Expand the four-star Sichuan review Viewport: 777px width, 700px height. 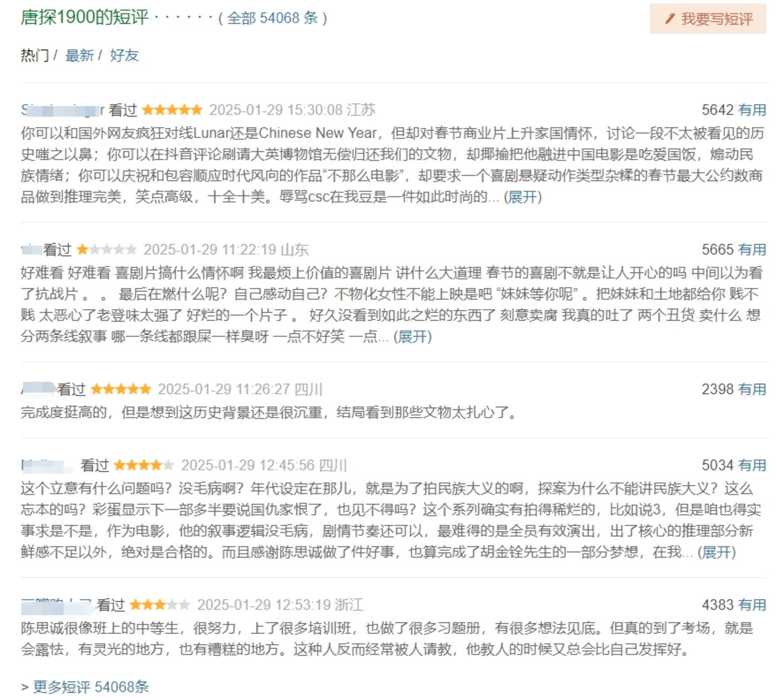(x=717, y=552)
